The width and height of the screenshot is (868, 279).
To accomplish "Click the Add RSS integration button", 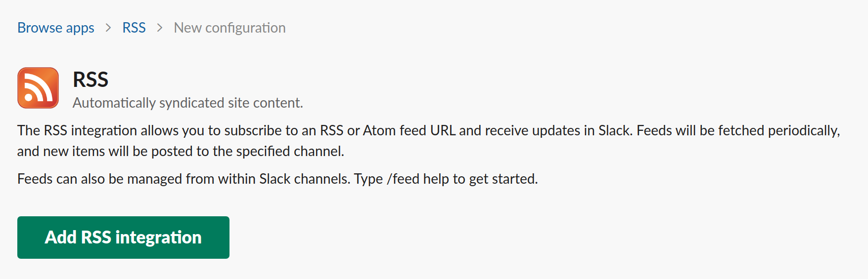I will [123, 238].
